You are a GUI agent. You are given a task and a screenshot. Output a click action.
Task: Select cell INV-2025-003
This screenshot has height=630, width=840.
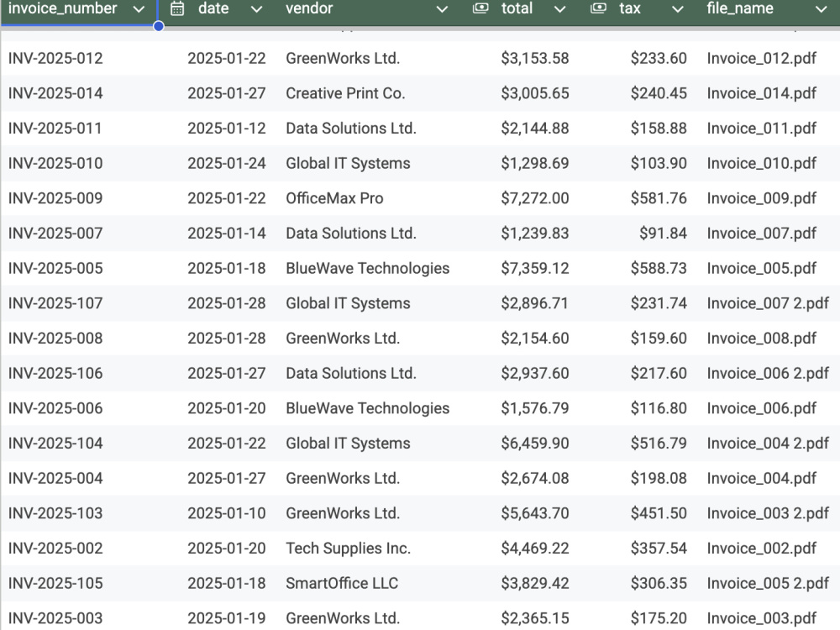55,618
